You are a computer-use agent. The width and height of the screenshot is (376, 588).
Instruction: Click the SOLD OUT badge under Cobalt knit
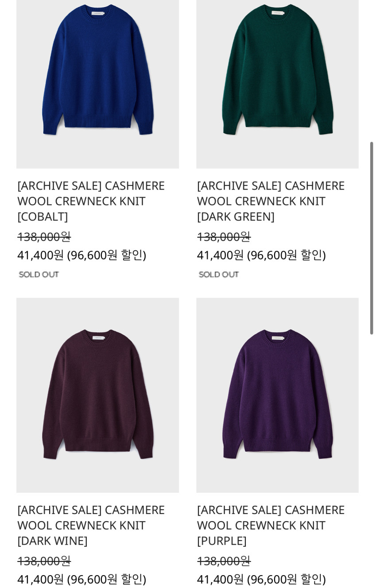click(39, 275)
